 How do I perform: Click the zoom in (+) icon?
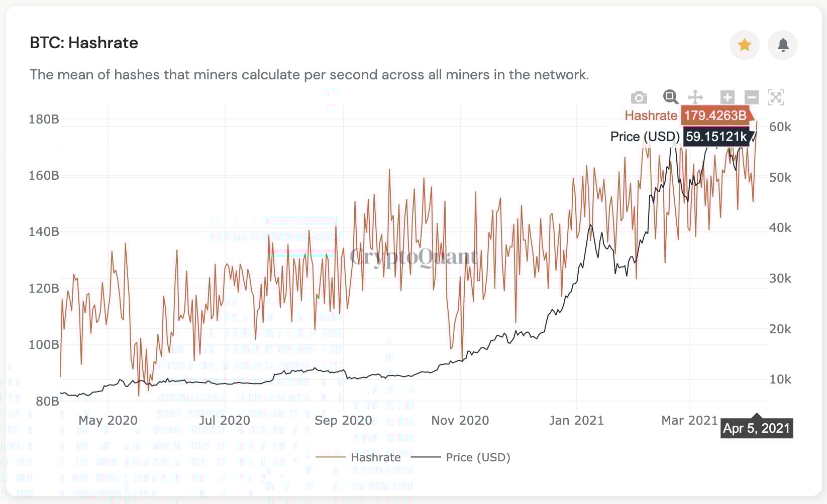(x=727, y=97)
